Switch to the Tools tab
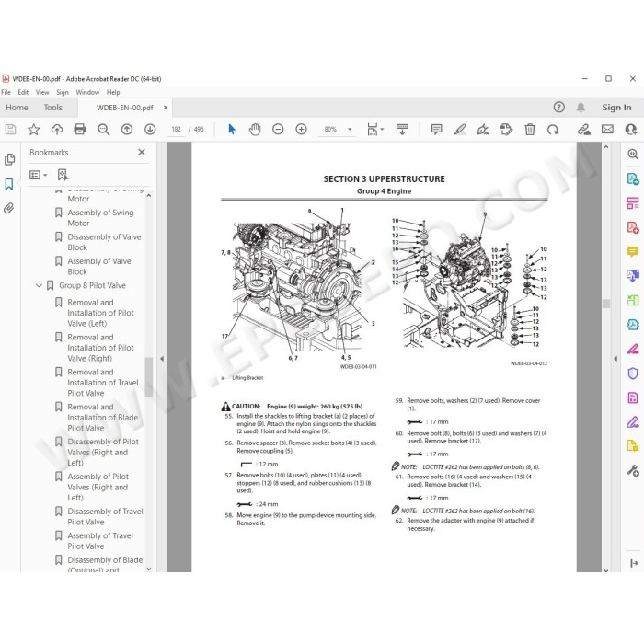The height and width of the screenshot is (644, 644). [53, 108]
